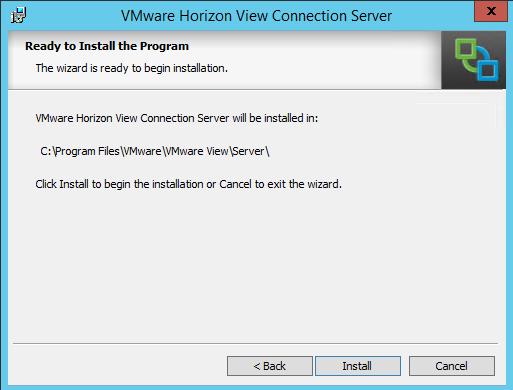Click the empty gray area below the instructions

click(255, 267)
